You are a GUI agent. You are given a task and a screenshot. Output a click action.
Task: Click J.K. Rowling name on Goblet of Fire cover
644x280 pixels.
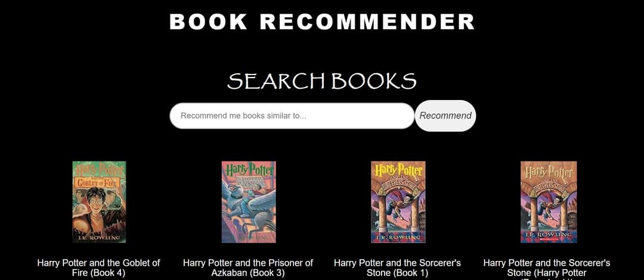coord(99,238)
